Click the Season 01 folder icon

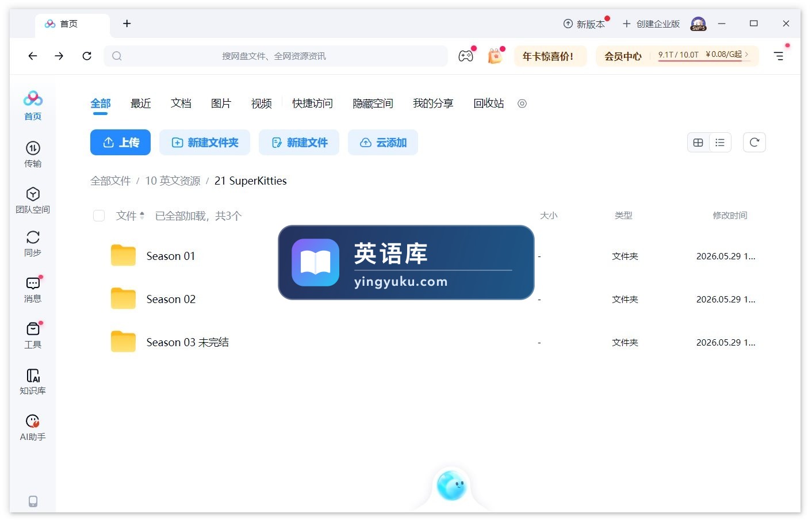[123, 256]
